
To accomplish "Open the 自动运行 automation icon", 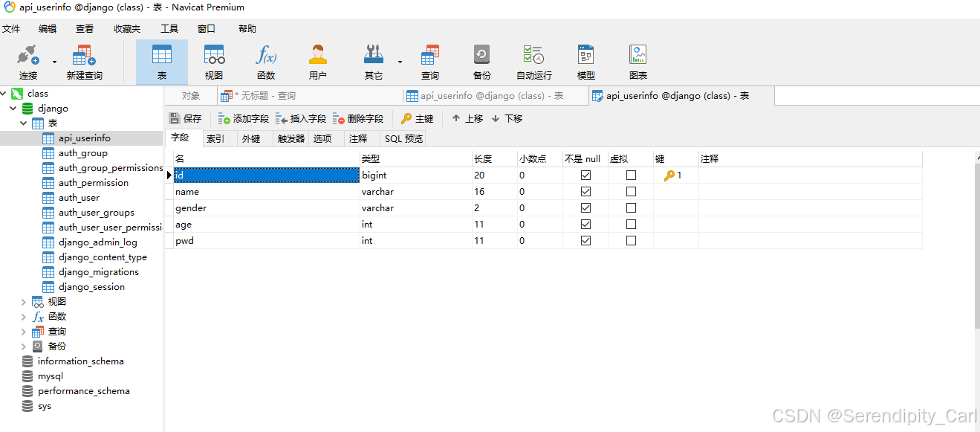I will 533,55.
